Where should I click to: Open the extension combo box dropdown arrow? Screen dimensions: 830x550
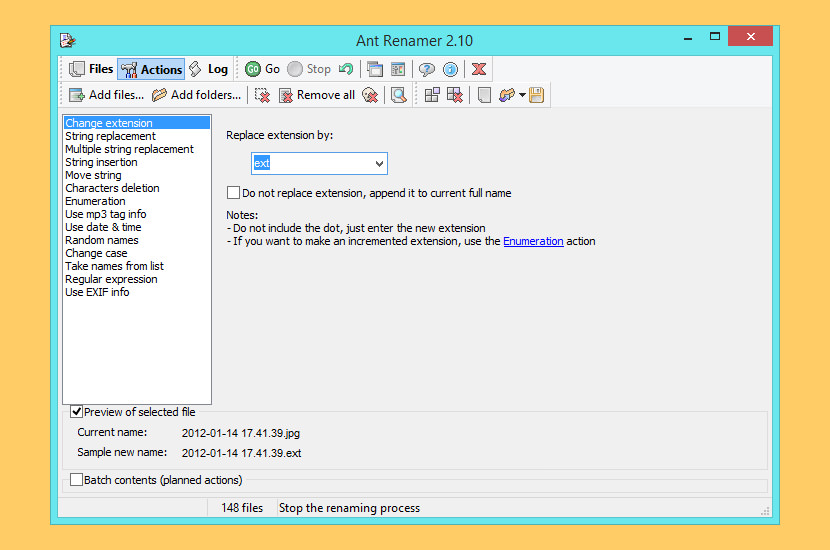pyautogui.click(x=379, y=163)
